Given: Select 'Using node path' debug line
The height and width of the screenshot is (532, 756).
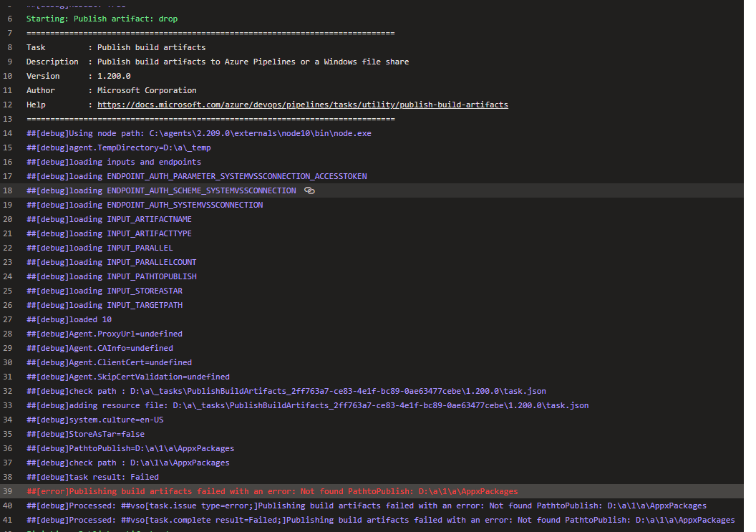Looking at the screenshot, I should coord(198,134).
